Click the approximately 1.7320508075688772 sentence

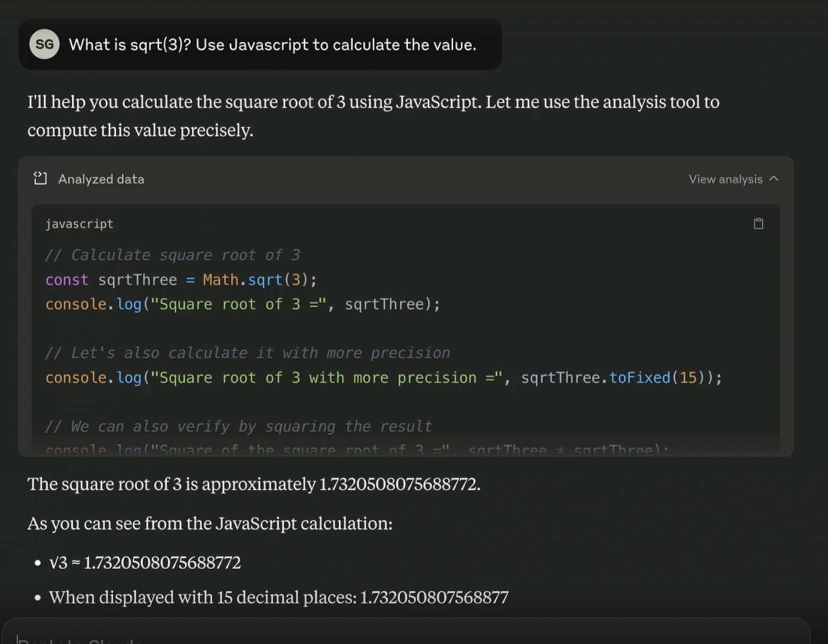254,484
